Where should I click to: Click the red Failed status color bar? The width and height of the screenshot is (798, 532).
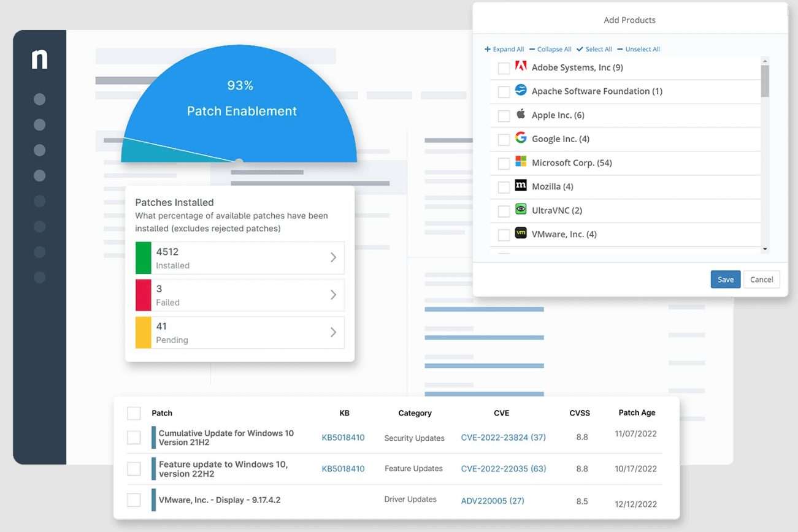point(143,295)
